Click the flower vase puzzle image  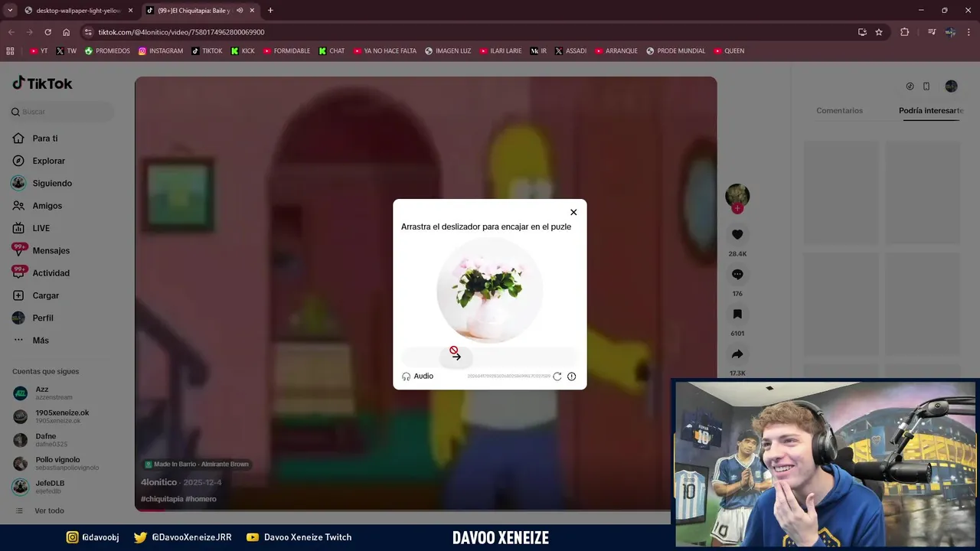click(489, 289)
